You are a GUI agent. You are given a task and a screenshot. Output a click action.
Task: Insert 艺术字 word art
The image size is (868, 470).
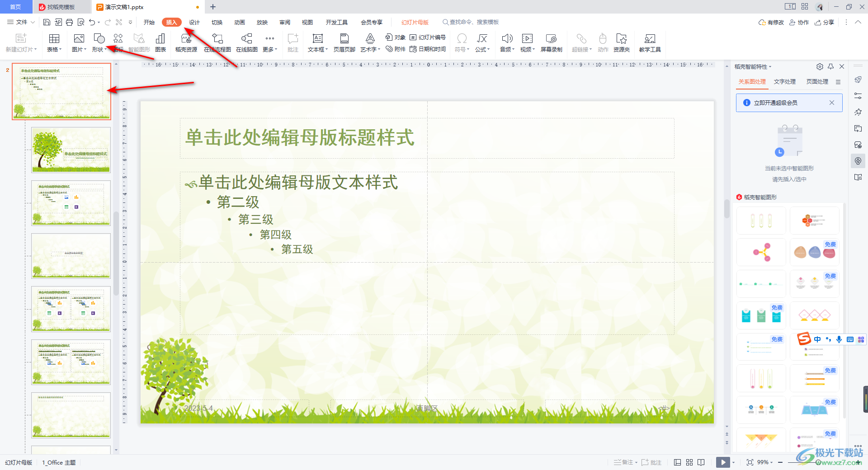coord(370,43)
